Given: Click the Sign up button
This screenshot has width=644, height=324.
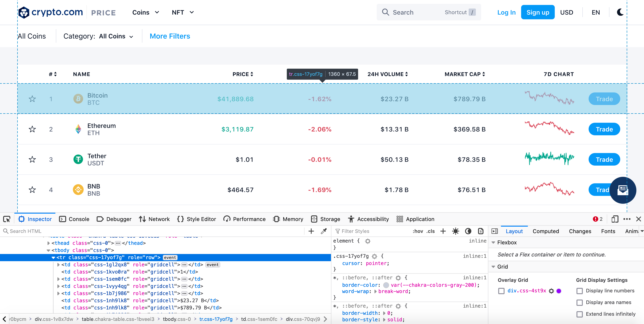Looking at the screenshot, I should [x=538, y=12].
